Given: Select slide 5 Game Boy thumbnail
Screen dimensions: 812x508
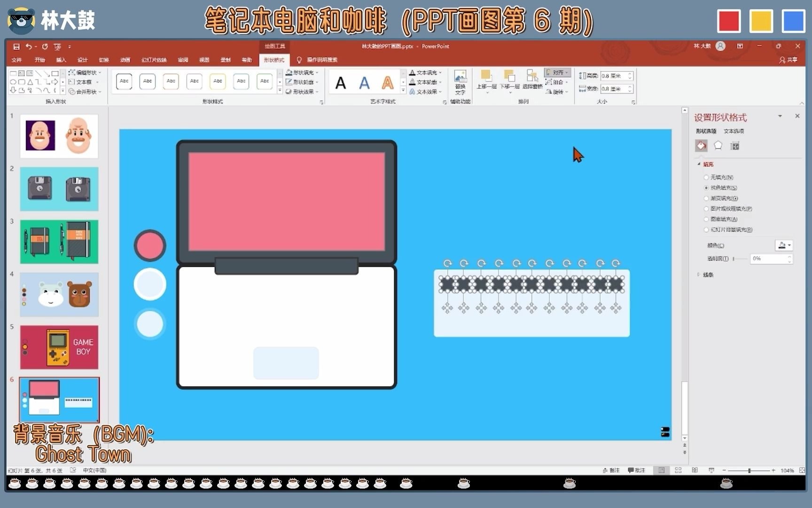Looking at the screenshot, I should (59, 347).
